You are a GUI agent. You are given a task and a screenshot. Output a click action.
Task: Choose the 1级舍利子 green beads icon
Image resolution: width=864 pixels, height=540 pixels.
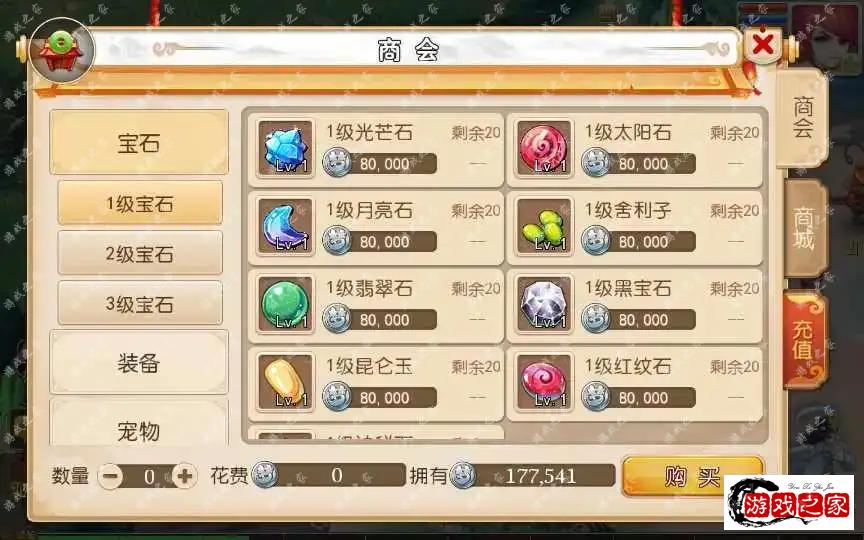pyautogui.click(x=544, y=226)
